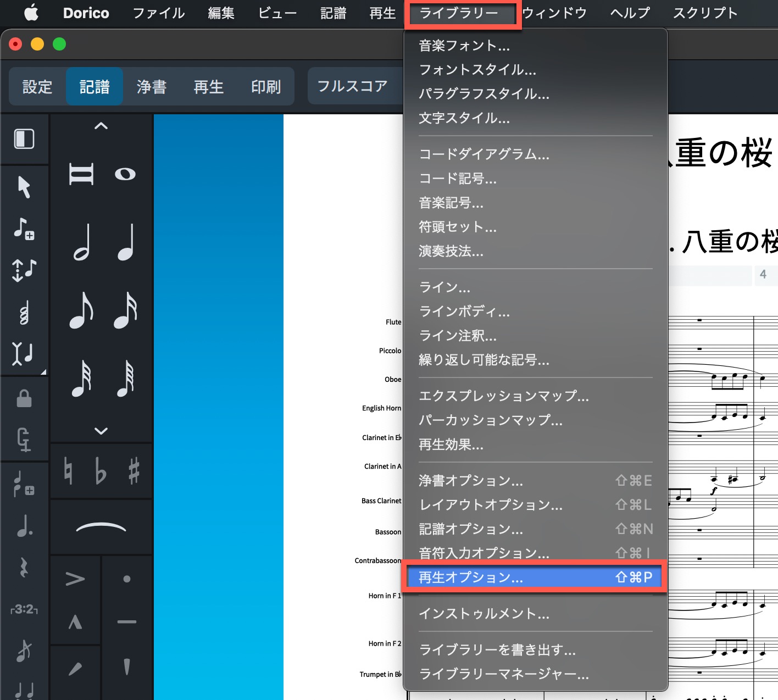Select the eighth note duration
Viewport: 778px width, 700px height.
tap(81, 309)
